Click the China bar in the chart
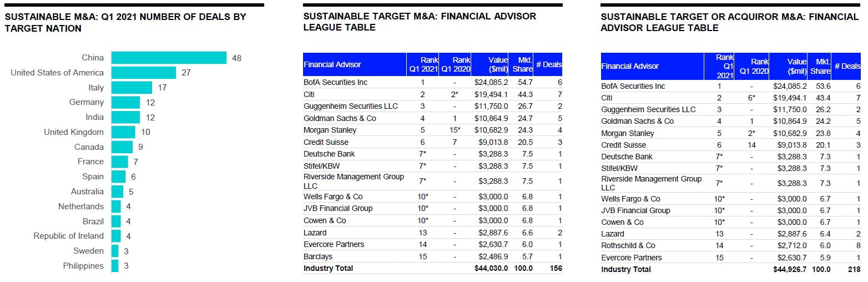The width and height of the screenshot is (868, 282). 169,58
